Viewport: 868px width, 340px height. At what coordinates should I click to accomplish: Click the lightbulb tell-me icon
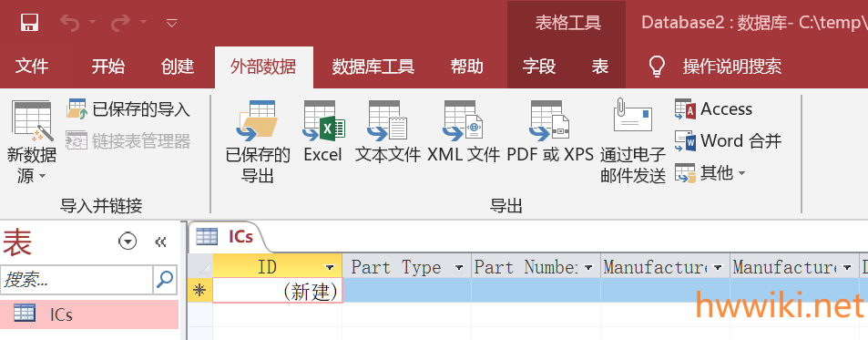tap(657, 67)
